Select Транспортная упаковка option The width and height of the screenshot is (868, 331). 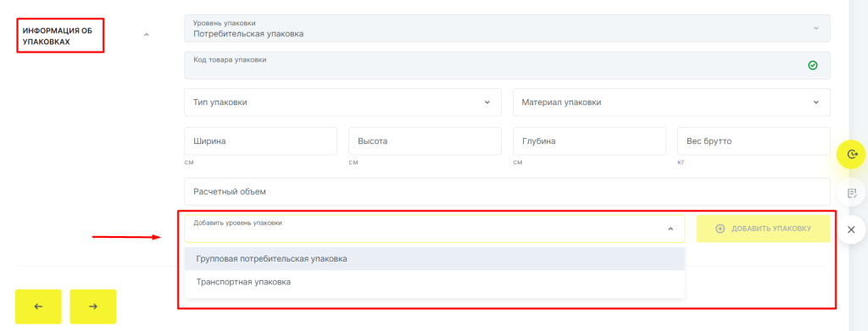(x=435, y=282)
